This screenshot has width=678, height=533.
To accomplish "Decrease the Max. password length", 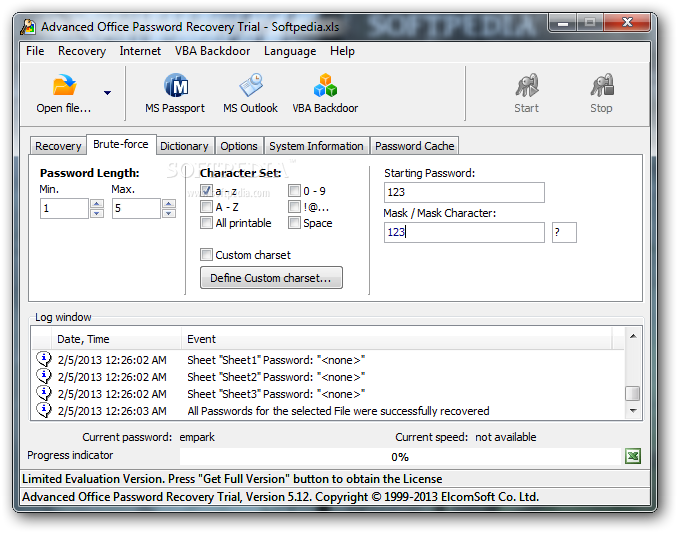I will 169,213.
